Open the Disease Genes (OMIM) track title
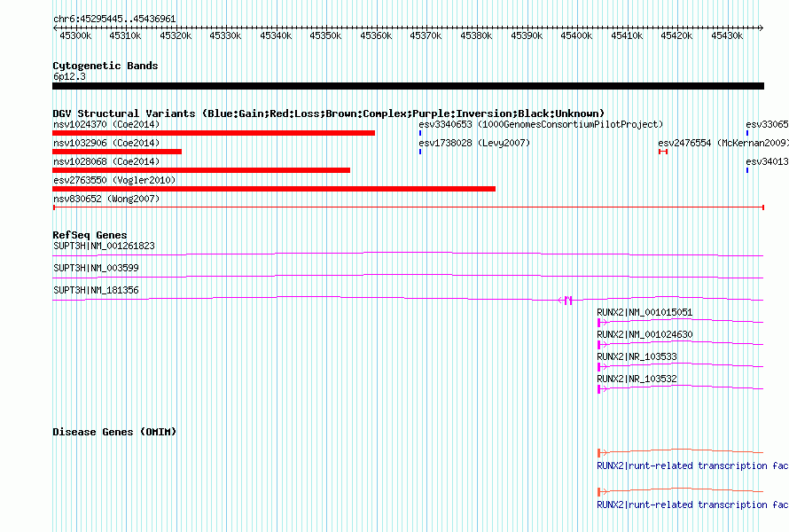Viewport: 789px width, 532px height. tap(114, 432)
